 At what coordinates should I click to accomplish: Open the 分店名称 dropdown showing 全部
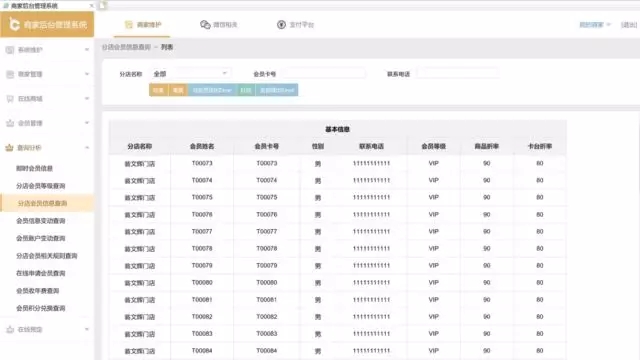190,74
